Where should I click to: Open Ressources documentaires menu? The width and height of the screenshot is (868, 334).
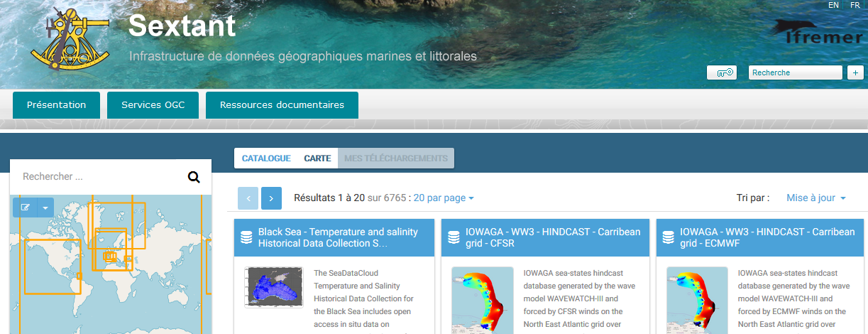(x=282, y=105)
